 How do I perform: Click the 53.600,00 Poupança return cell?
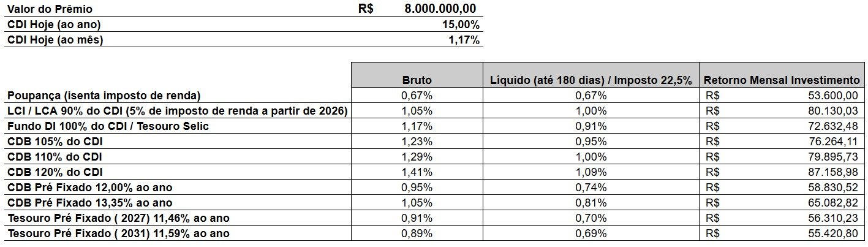click(782, 96)
